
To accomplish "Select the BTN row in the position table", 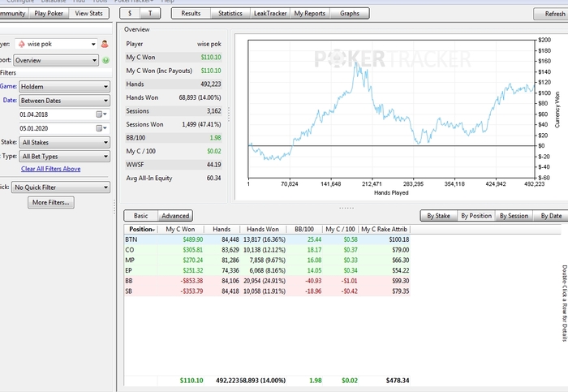I will click(x=268, y=240).
